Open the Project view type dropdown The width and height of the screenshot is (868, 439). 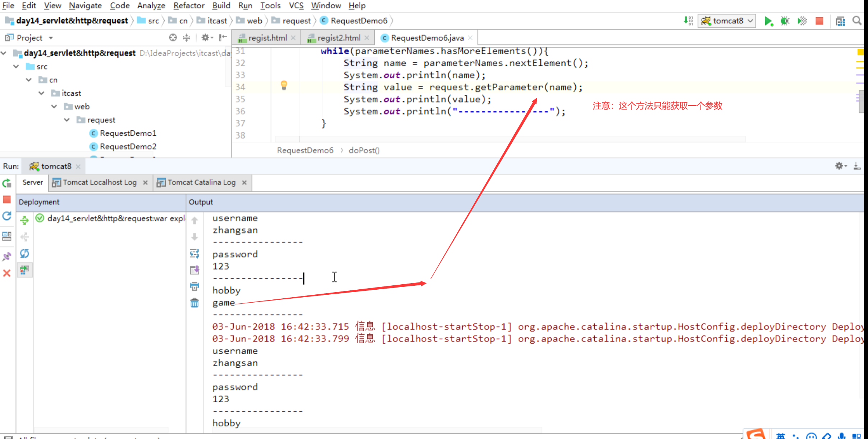[x=51, y=38]
